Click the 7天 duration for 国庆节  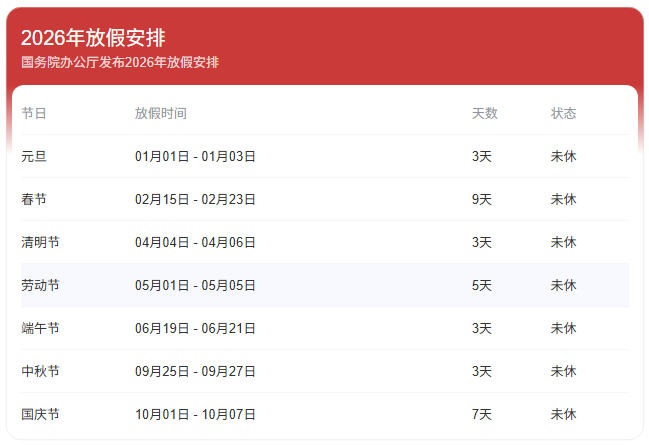[x=482, y=414]
